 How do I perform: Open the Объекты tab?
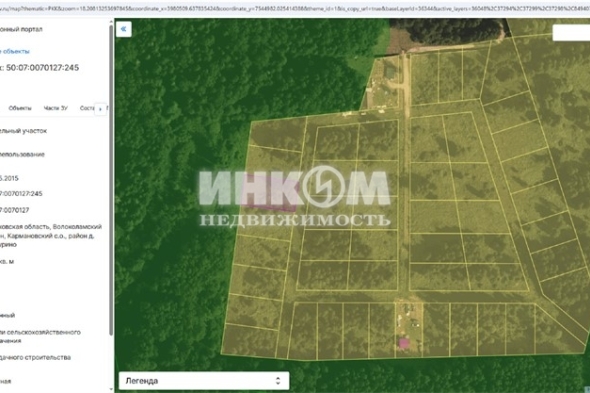[x=20, y=108]
